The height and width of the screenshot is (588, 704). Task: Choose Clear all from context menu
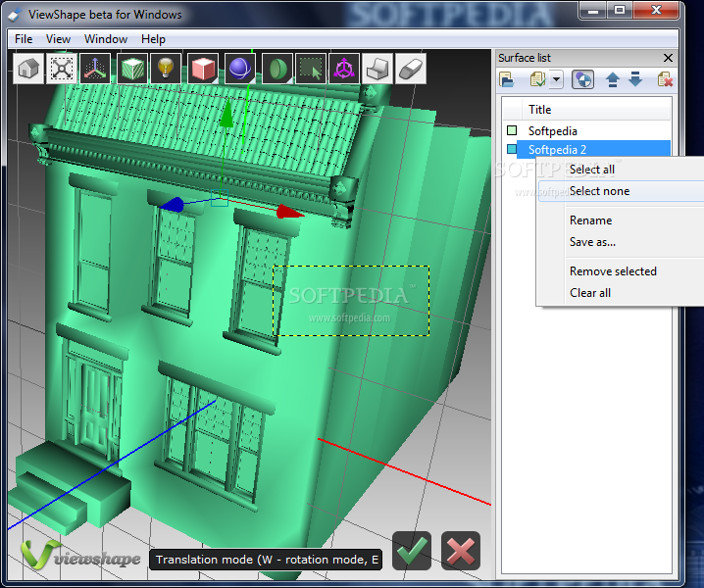[621, 293]
